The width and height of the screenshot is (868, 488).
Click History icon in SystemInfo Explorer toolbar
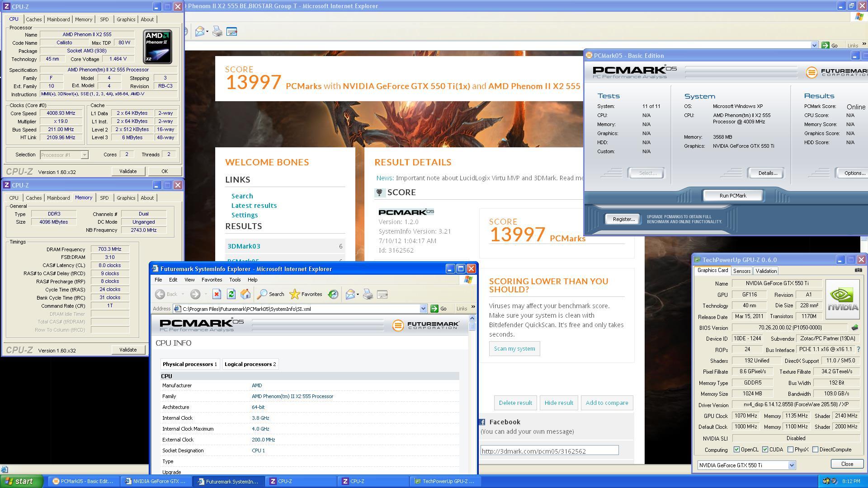333,295
